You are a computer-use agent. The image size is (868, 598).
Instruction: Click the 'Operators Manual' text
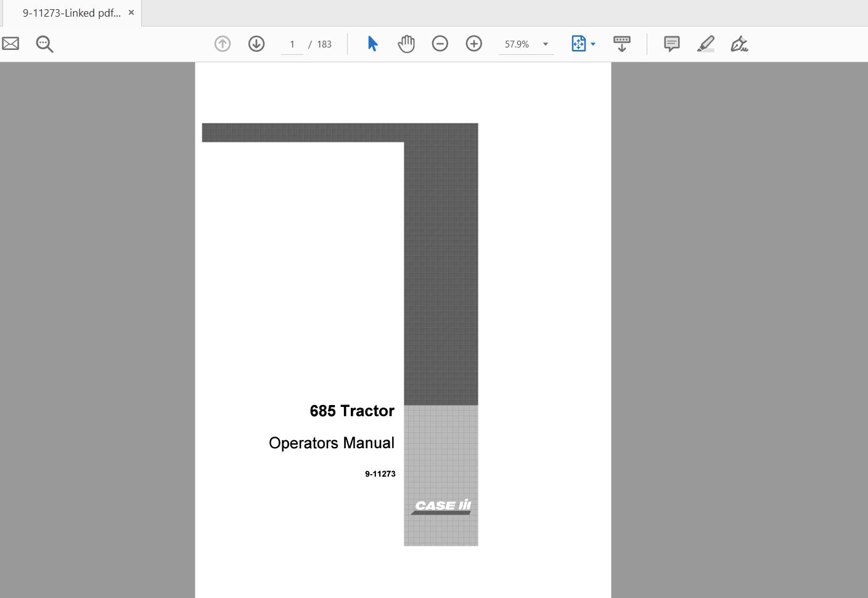pos(332,443)
